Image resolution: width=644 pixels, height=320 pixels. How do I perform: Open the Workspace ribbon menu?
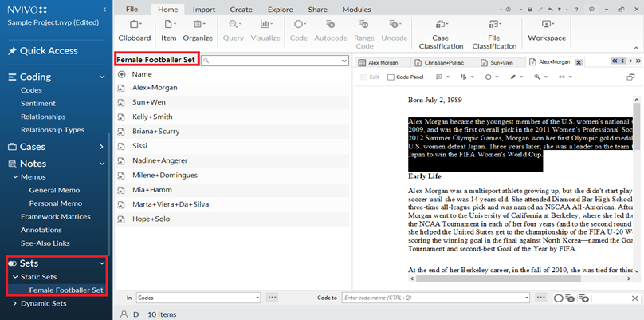click(x=547, y=30)
